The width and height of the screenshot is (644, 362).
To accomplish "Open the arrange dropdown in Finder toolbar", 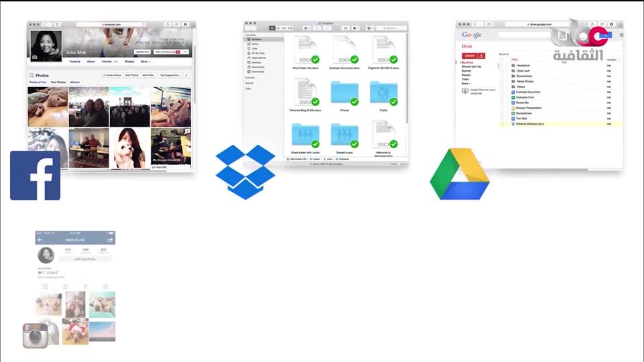I will coord(307,28).
